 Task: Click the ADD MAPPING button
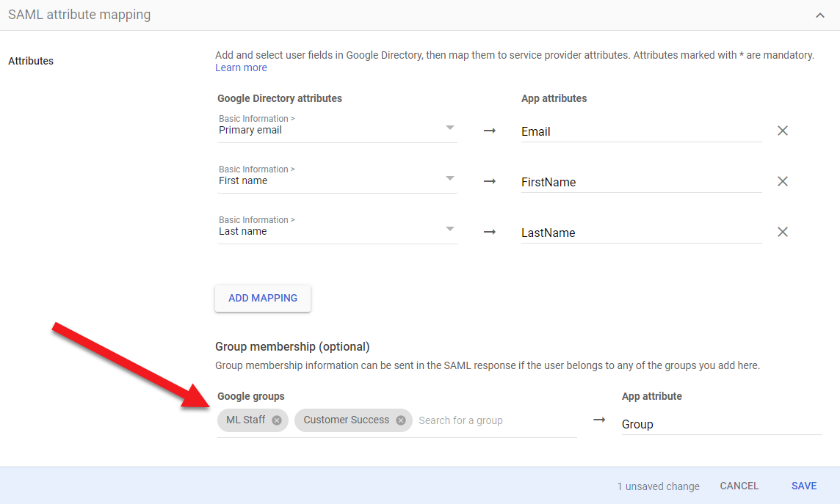pyautogui.click(x=263, y=298)
